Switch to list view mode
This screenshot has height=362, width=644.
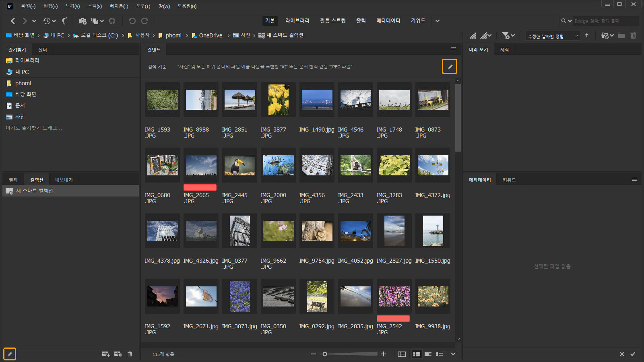click(440, 354)
